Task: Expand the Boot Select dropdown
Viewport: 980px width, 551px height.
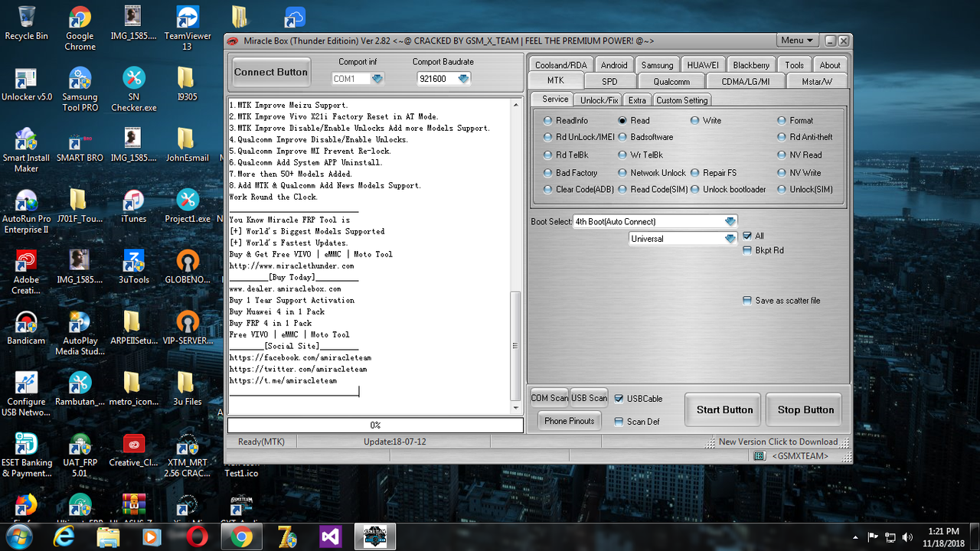Action: pos(655,221)
